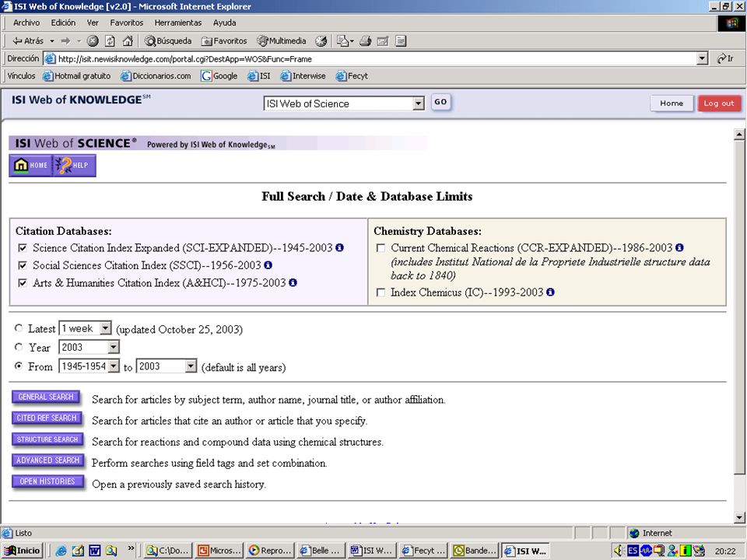Open the 'to 2003' end year dropdown
This screenshot has width=747, height=560.
(x=167, y=366)
